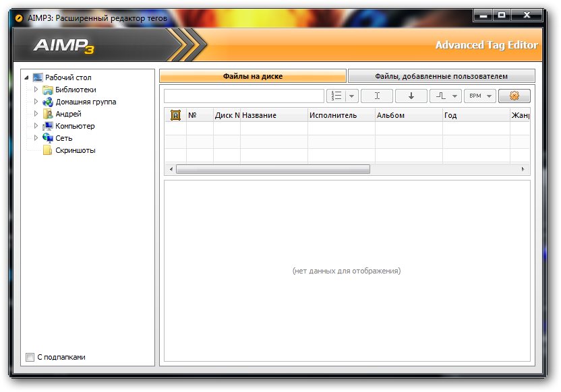The height and width of the screenshot is (392, 561).
Task: Click the Альбом column header
Action: click(x=409, y=115)
